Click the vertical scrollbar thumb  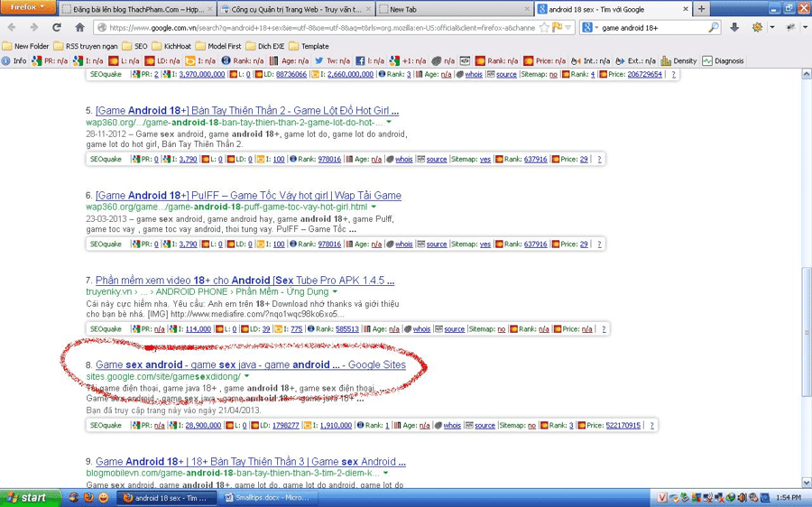click(807, 331)
